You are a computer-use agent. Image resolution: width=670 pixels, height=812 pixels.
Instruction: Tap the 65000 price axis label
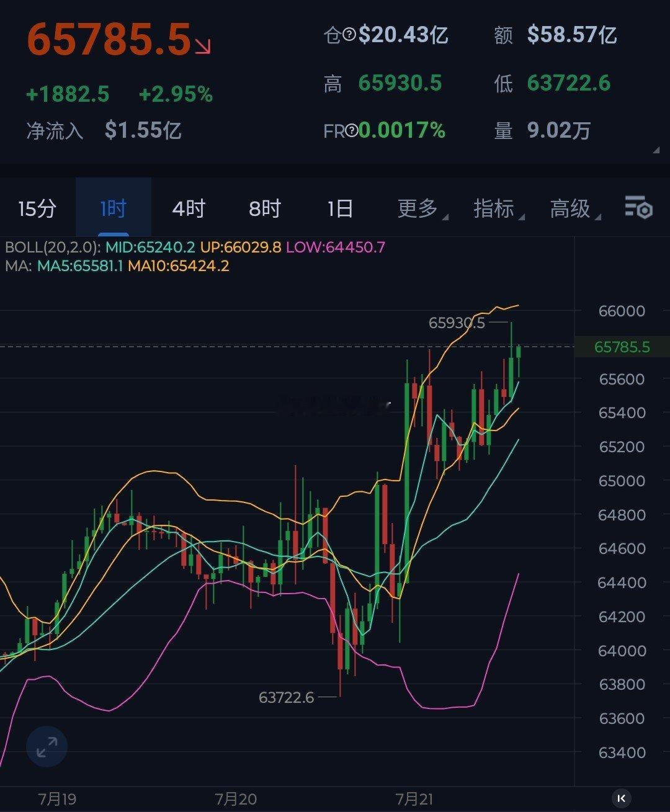click(622, 481)
